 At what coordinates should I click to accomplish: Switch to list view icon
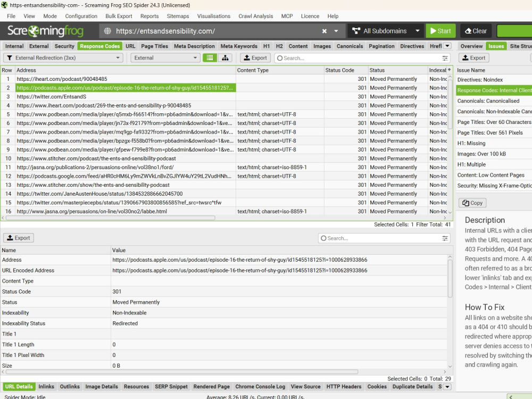coord(210,57)
